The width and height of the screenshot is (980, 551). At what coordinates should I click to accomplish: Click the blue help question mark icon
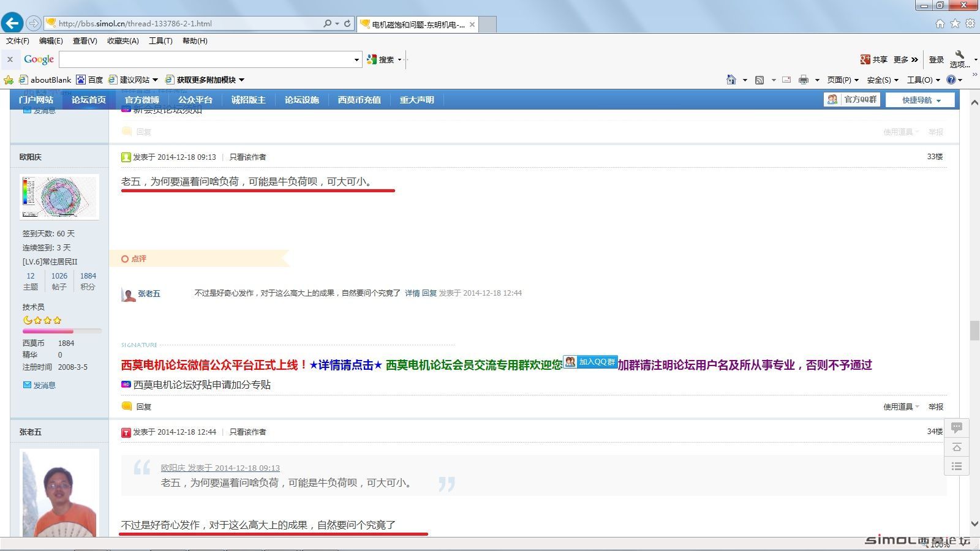(951, 80)
